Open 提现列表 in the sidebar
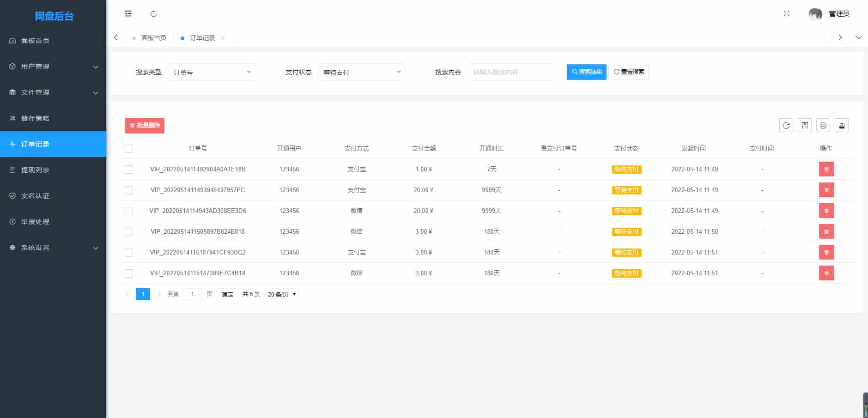Image resolution: width=868 pixels, height=418 pixels. tap(35, 170)
